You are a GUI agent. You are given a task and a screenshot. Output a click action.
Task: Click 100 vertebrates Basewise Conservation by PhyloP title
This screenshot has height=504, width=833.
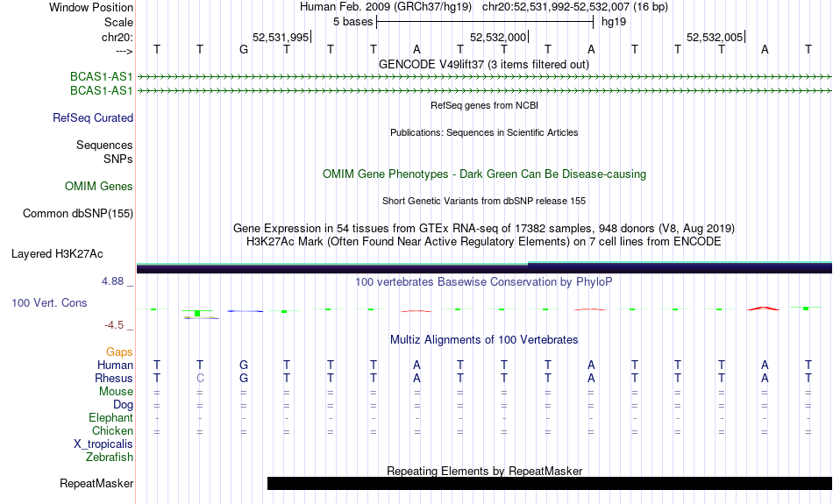[x=484, y=281]
